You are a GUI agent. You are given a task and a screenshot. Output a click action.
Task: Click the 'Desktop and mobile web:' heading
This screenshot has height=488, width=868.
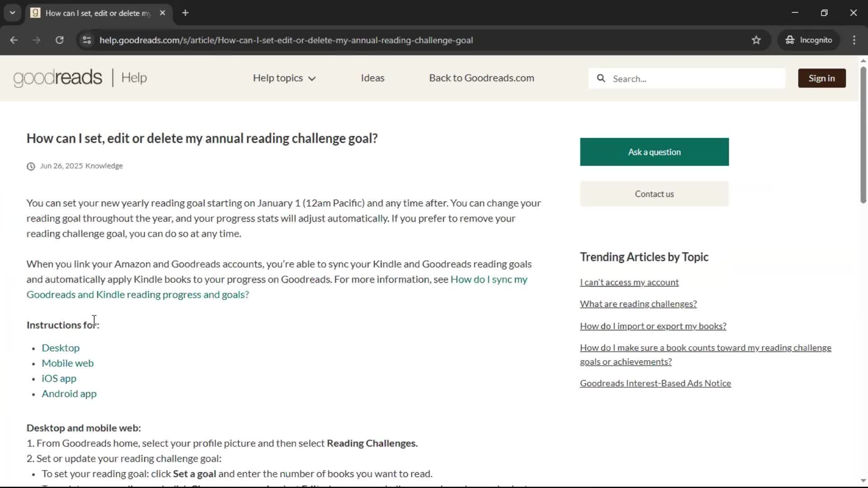(x=84, y=428)
